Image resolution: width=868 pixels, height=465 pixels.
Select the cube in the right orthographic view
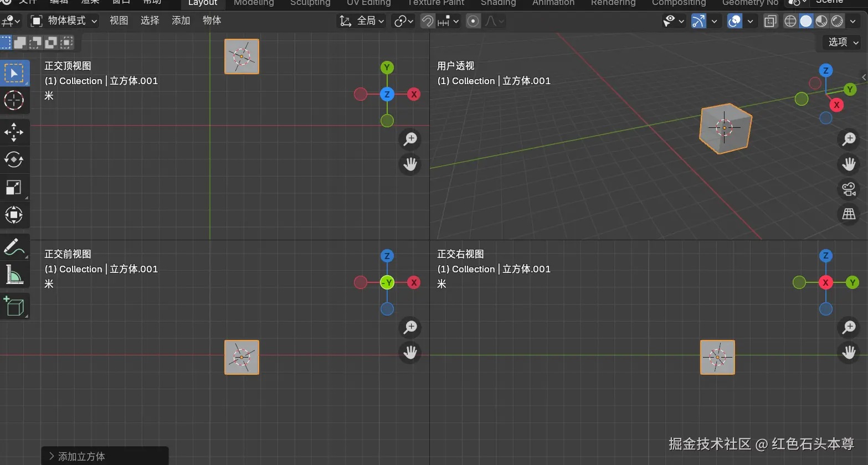tap(717, 357)
